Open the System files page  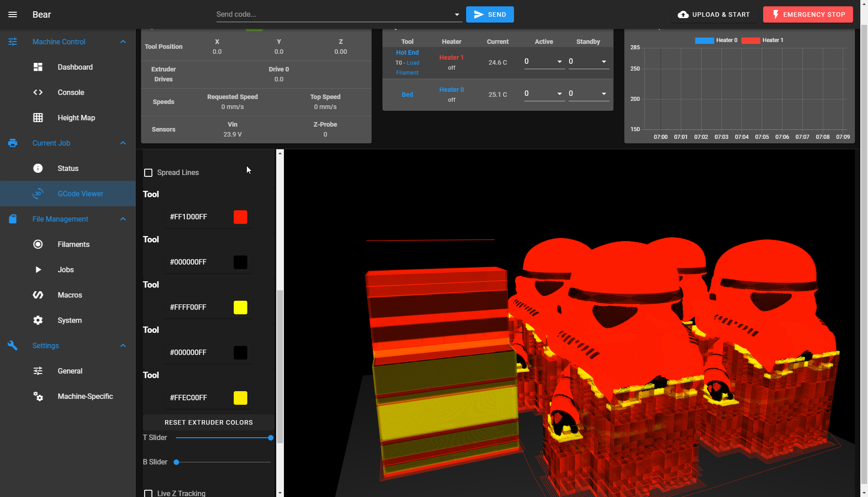(68, 320)
